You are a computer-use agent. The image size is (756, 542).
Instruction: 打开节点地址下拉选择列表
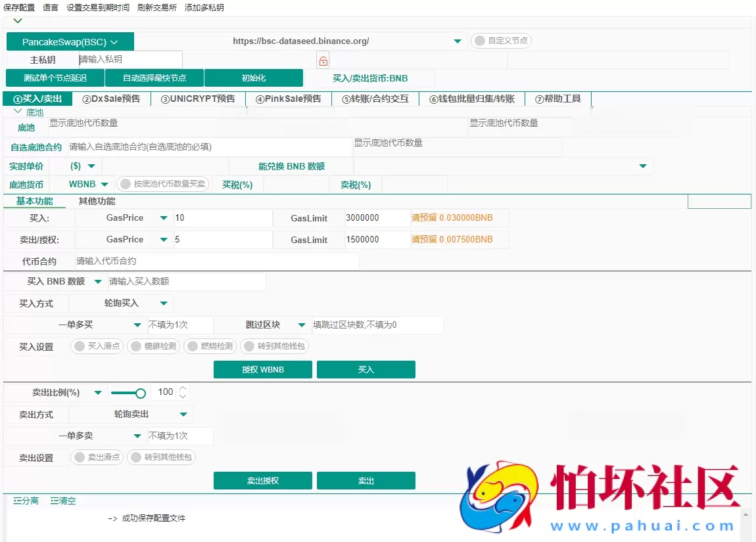(457, 41)
